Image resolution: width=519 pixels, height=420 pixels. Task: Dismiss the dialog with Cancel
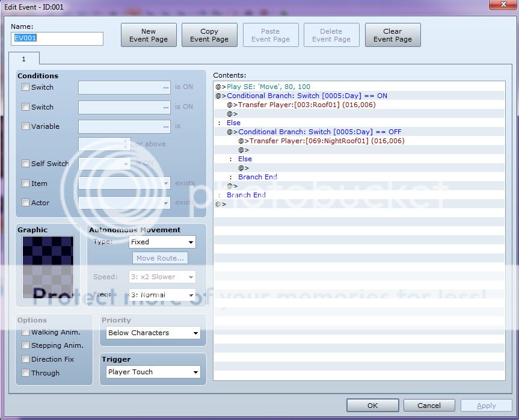[429, 405]
